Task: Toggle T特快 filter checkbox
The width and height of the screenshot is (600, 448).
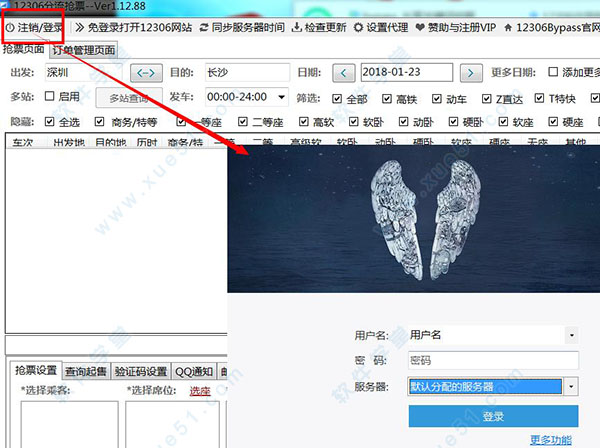Action: coord(539,98)
